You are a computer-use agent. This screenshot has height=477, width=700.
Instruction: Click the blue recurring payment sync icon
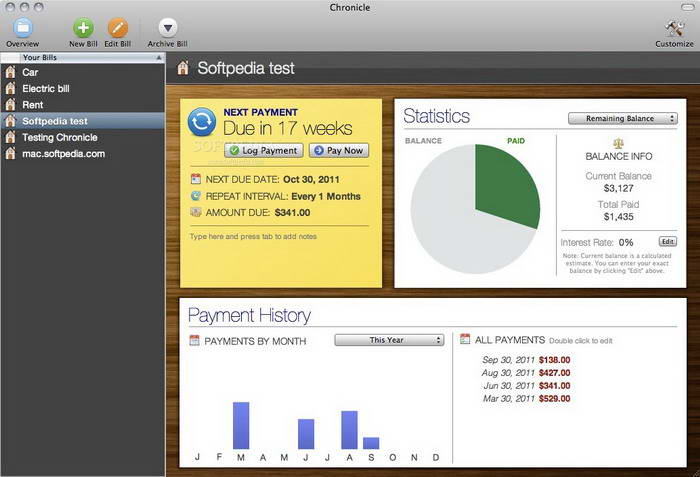tap(202, 121)
